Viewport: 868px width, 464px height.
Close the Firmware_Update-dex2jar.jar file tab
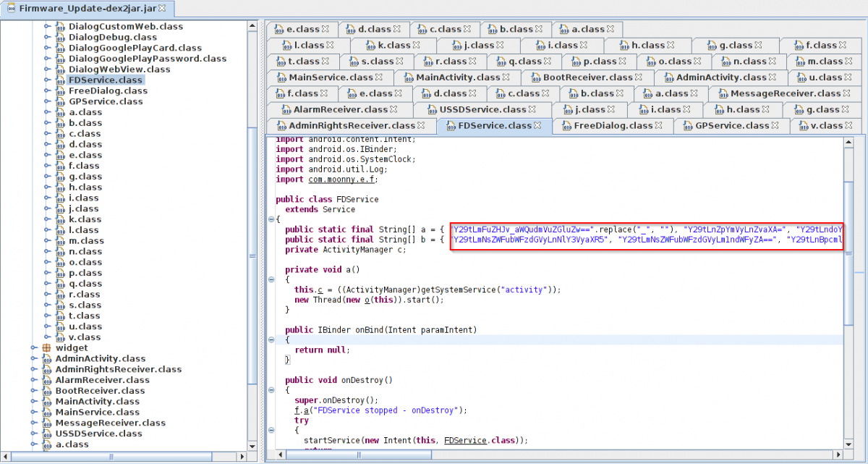coord(161,9)
